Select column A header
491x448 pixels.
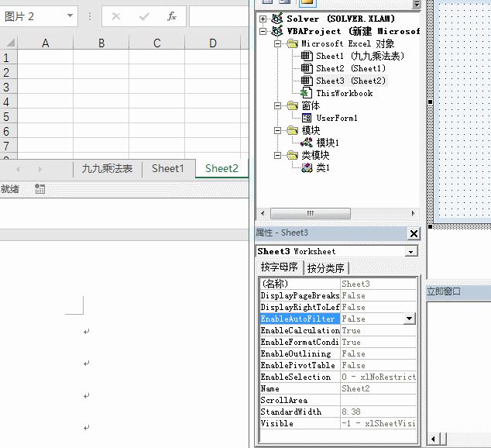pos(46,43)
